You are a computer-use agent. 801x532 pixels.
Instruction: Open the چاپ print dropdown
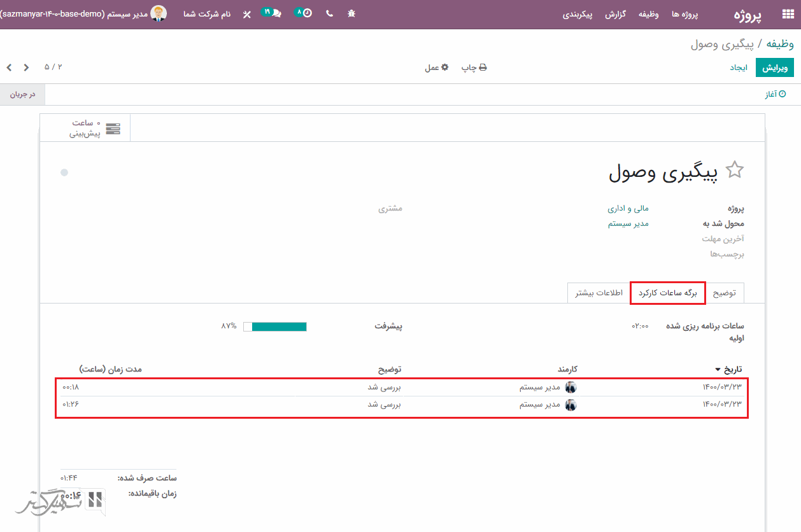[x=474, y=67]
